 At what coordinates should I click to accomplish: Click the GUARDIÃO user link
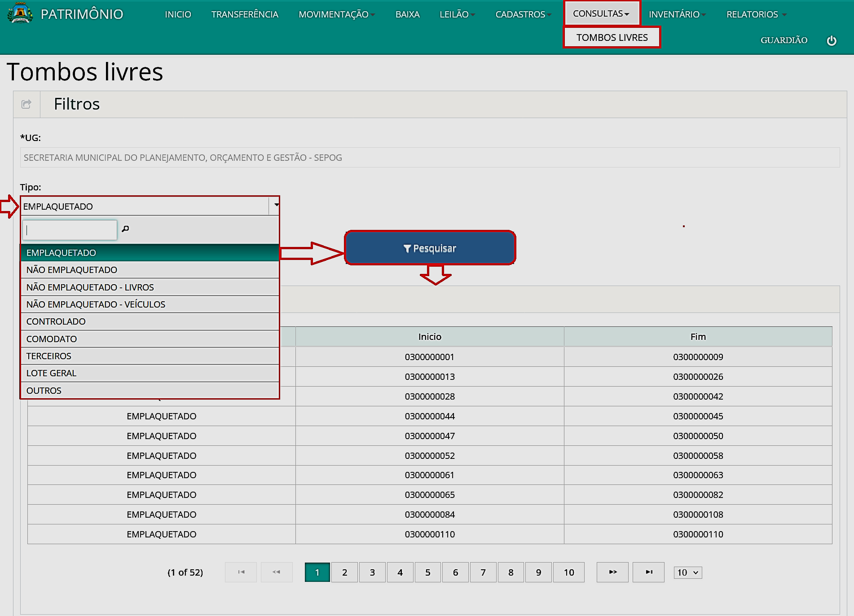[x=784, y=40]
